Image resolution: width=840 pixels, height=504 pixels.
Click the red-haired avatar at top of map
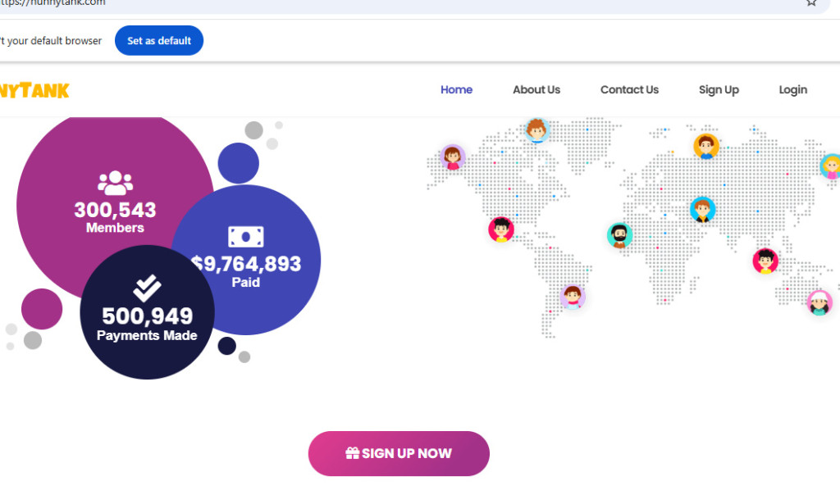click(537, 131)
